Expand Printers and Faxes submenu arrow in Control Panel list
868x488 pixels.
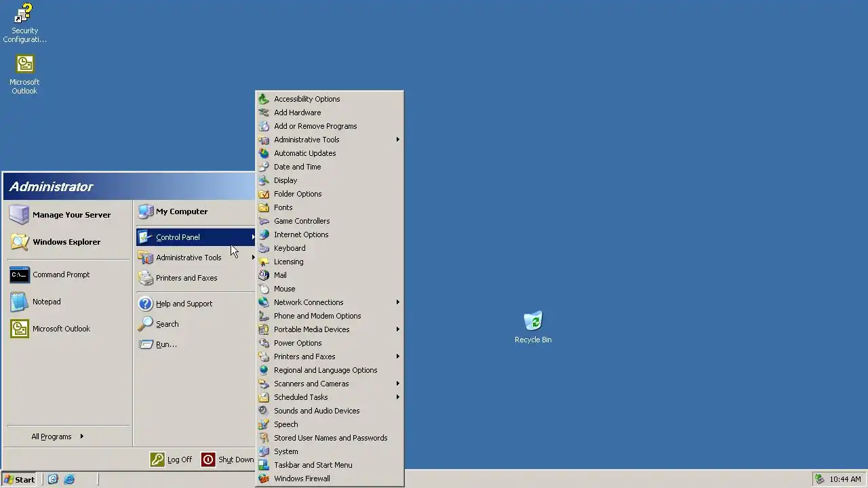coord(398,357)
